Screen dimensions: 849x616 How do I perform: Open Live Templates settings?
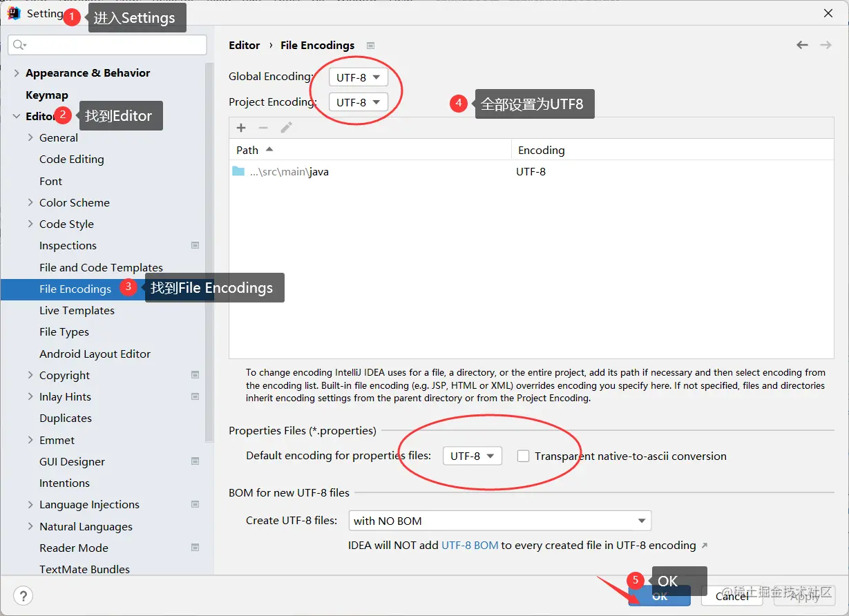(77, 310)
